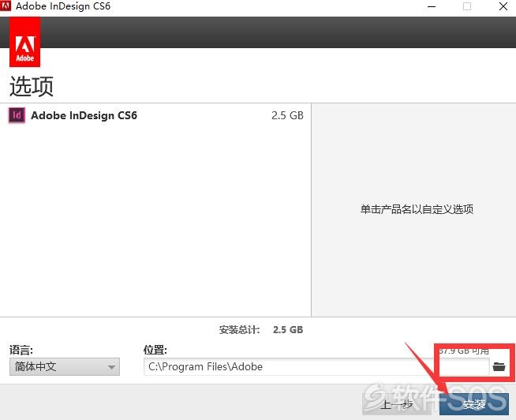Click the C:\Program Files\Adobe location field
The height and width of the screenshot is (420, 516).
point(316,366)
